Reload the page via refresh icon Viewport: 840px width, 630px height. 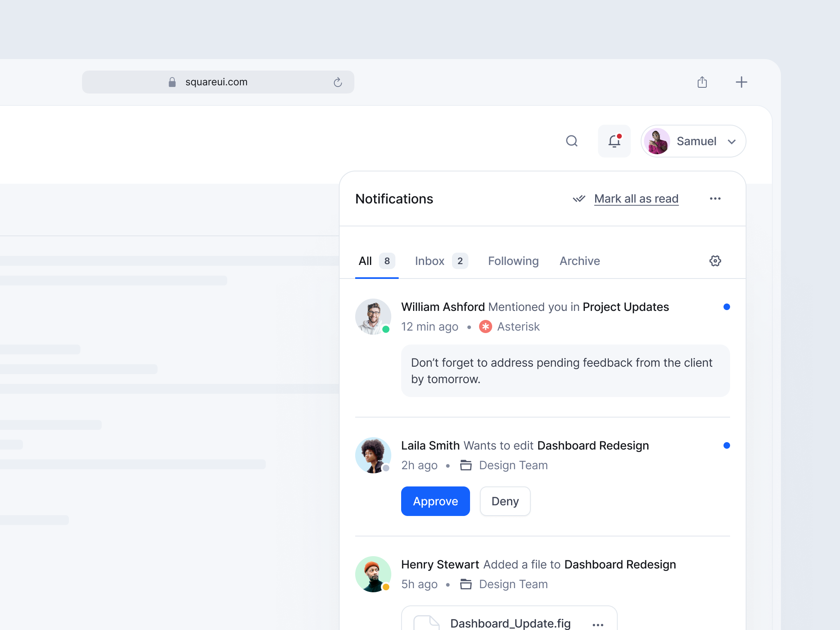338,82
